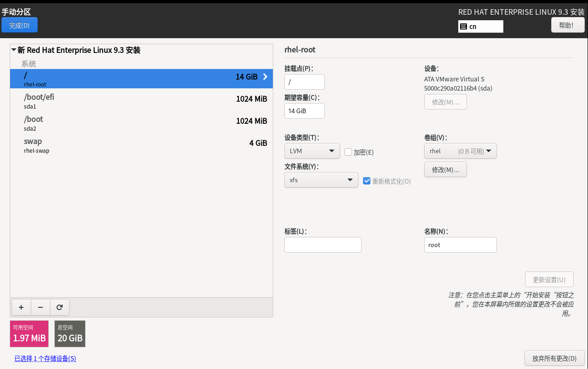
Task: Click the 可用空间 1.97 MiB box
Action: point(29,334)
